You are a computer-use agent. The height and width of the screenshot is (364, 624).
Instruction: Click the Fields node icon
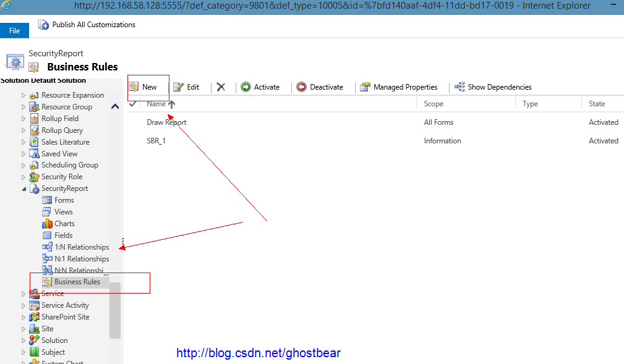[47, 235]
